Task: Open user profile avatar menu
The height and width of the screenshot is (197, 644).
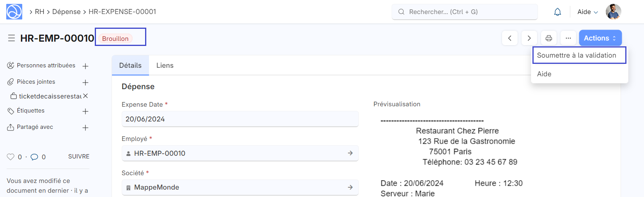Action: pyautogui.click(x=613, y=12)
